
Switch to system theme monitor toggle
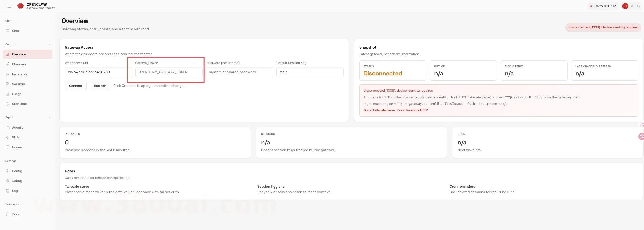coord(625,6)
